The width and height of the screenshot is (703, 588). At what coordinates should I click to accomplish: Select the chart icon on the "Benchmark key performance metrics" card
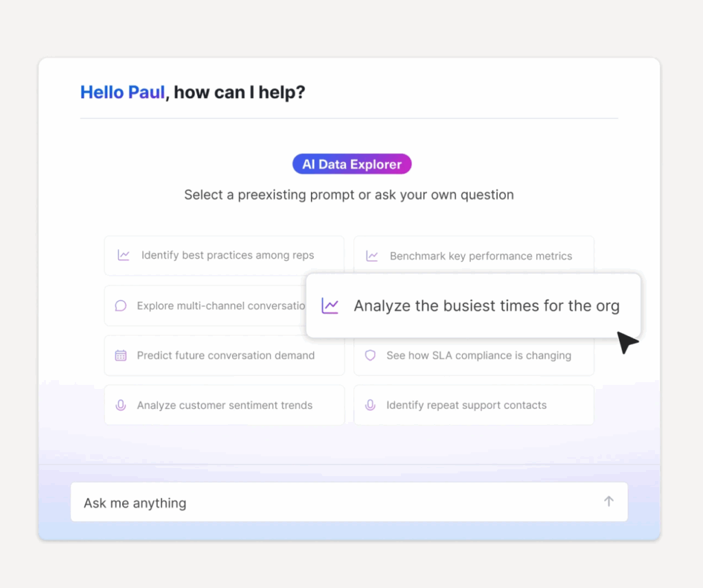coord(372,255)
